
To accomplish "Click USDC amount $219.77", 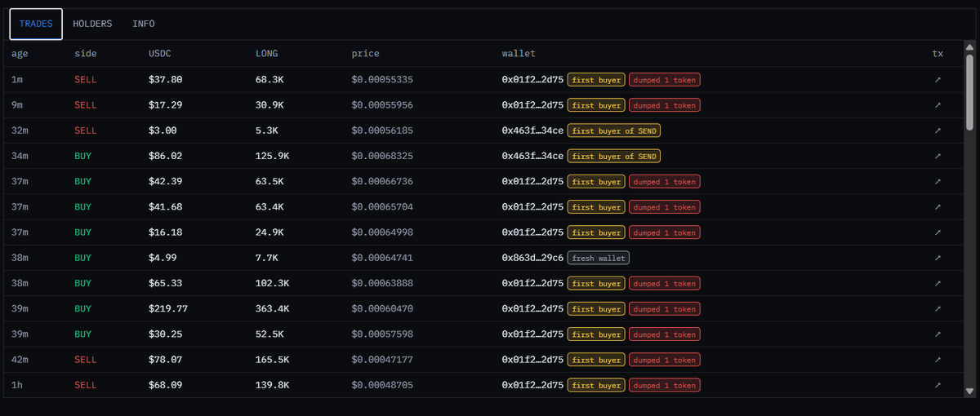I will [x=168, y=309].
